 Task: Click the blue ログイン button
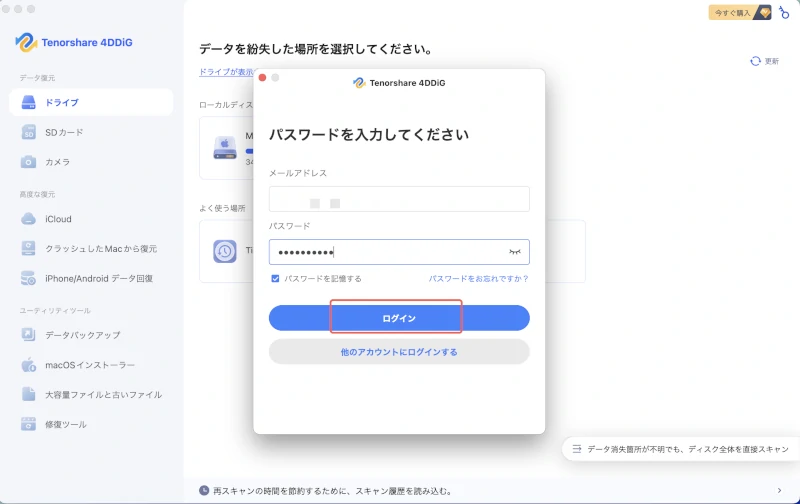(399, 318)
